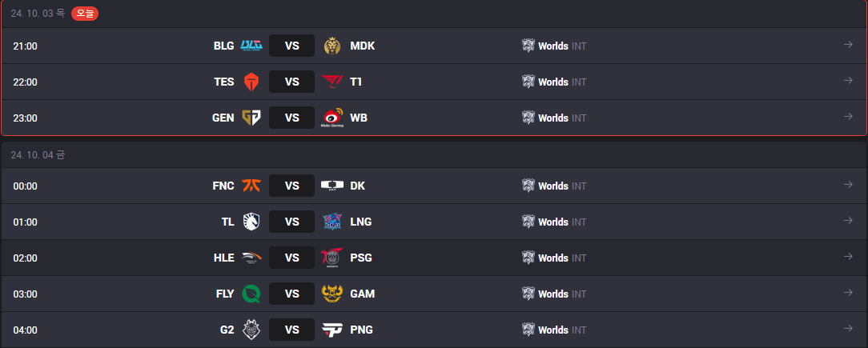
Task: Open the G2 vs PNG match arrow
Action: 847,329
